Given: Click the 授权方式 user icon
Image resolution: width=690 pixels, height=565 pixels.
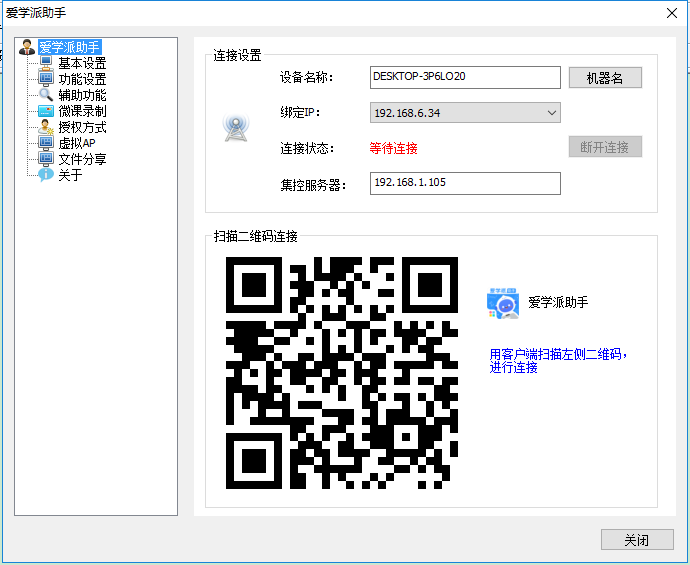Looking at the screenshot, I should tap(46, 127).
